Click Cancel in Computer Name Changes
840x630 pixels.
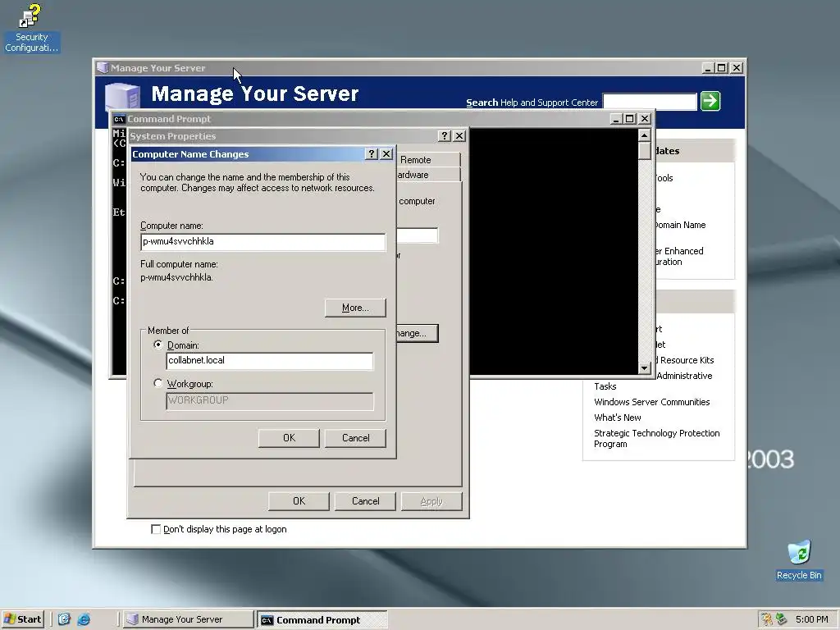355,438
